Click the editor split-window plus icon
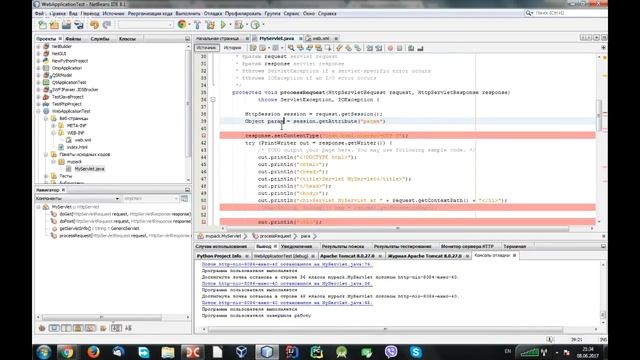This screenshot has width=640, height=360. pyautogui.click(x=603, y=48)
